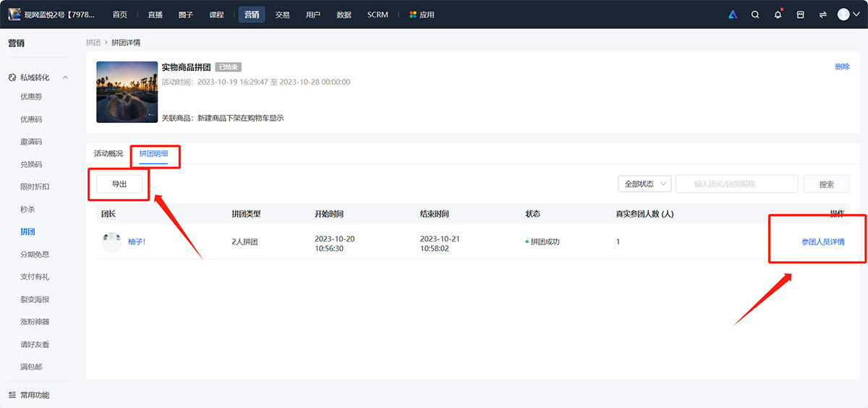Click the blue triangle logo icon in header

click(733, 14)
